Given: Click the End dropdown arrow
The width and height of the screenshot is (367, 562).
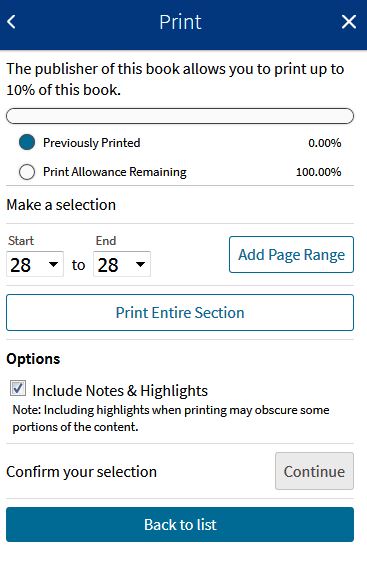Looking at the screenshot, I should 140,265.
